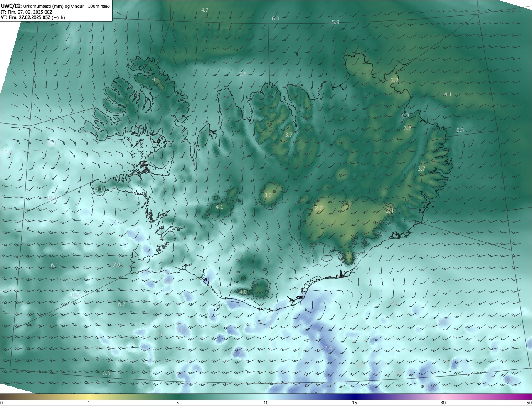Click the 2.7 value on Vatnajökull glacier

click(x=319, y=208)
